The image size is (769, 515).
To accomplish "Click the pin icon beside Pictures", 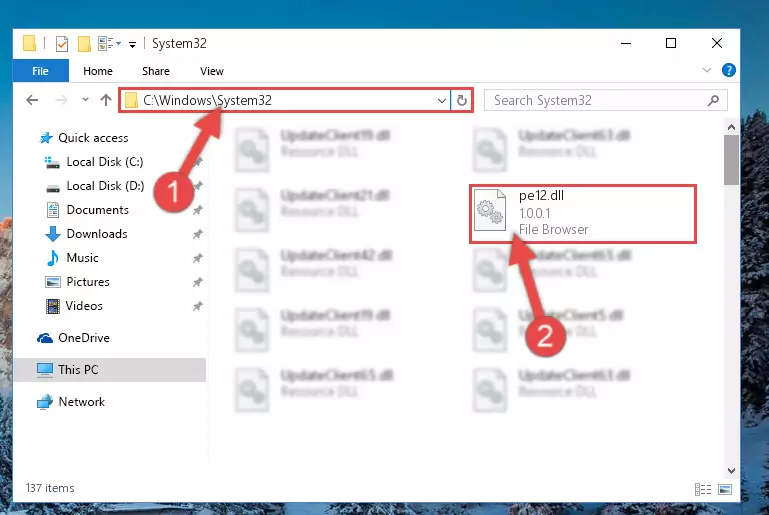I will point(197,282).
